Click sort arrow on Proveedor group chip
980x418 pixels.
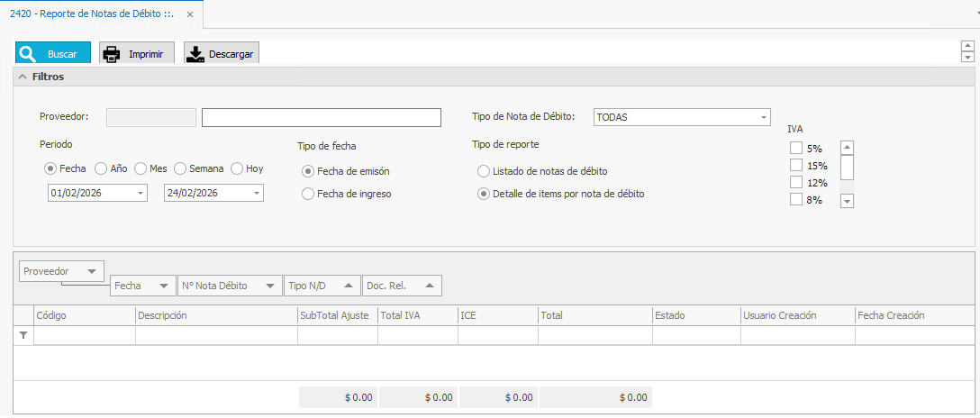[91, 271]
